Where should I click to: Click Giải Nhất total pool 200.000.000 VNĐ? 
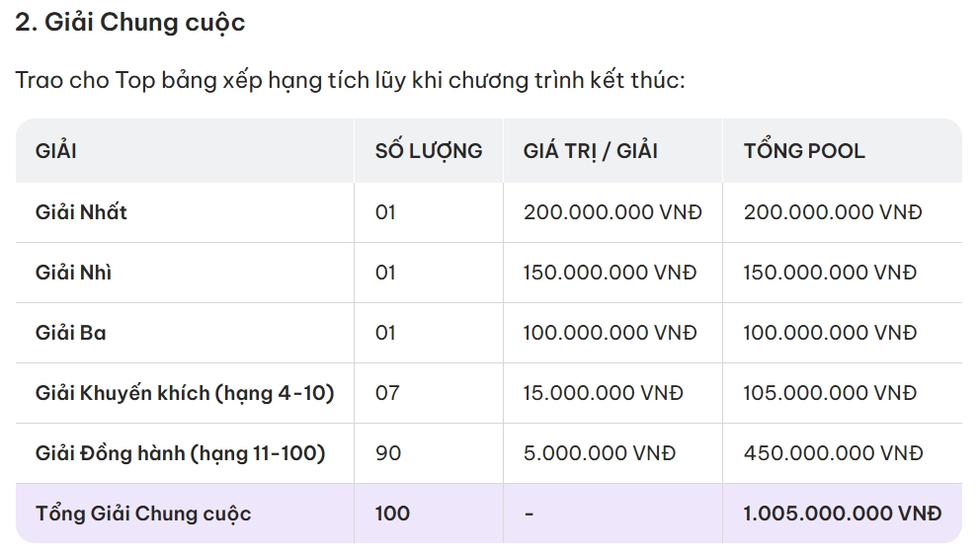[x=833, y=212]
